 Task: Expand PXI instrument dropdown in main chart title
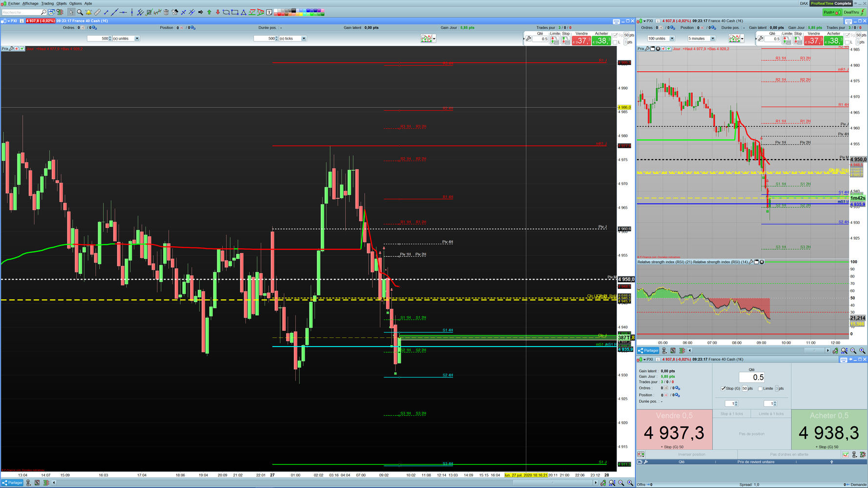[x=9, y=21]
